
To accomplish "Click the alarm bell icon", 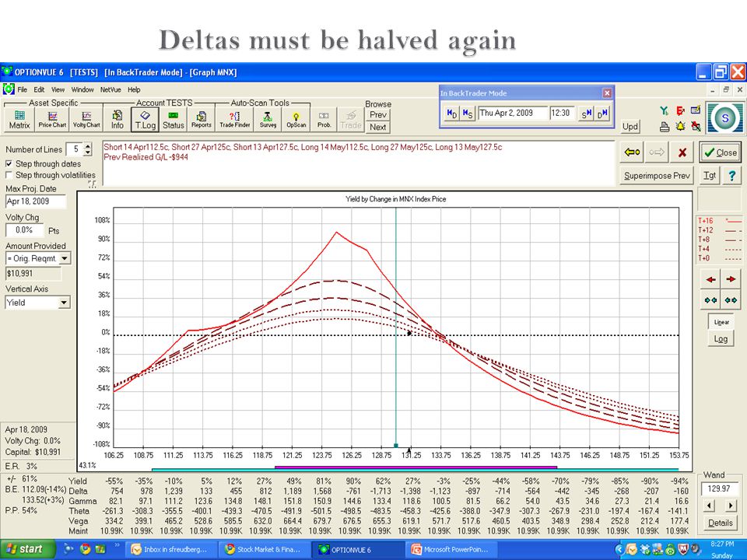I will pyautogui.click(x=680, y=127).
